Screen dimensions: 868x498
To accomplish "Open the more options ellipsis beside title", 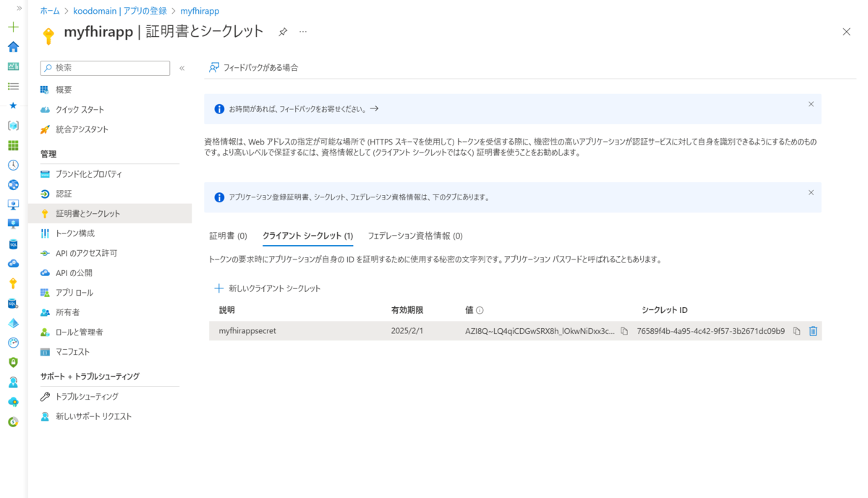I will pyautogui.click(x=303, y=32).
